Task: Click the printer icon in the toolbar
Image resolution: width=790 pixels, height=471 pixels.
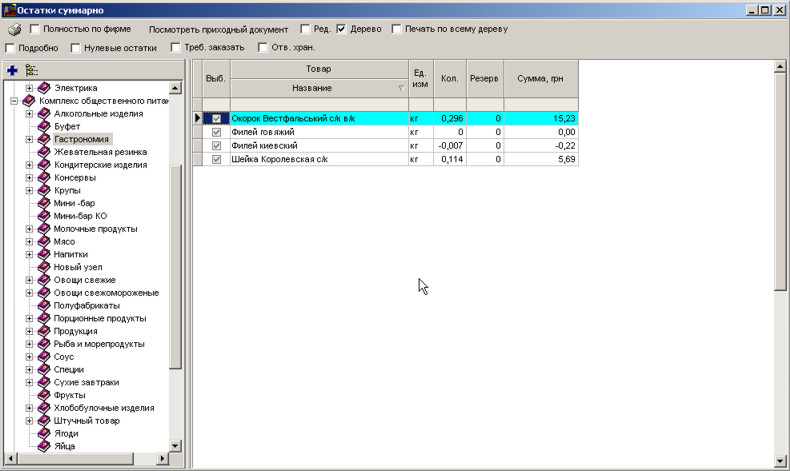Action: click(14, 29)
